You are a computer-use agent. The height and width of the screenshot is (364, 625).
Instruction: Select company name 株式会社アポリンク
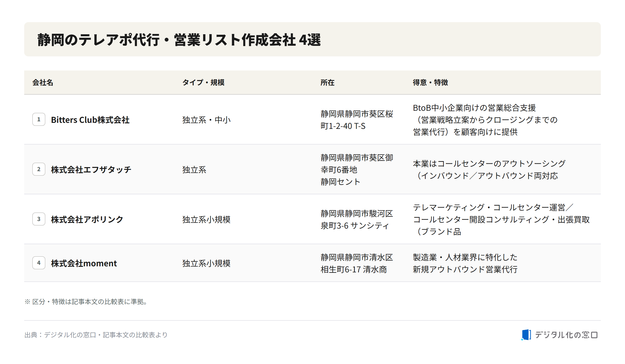(87, 220)
